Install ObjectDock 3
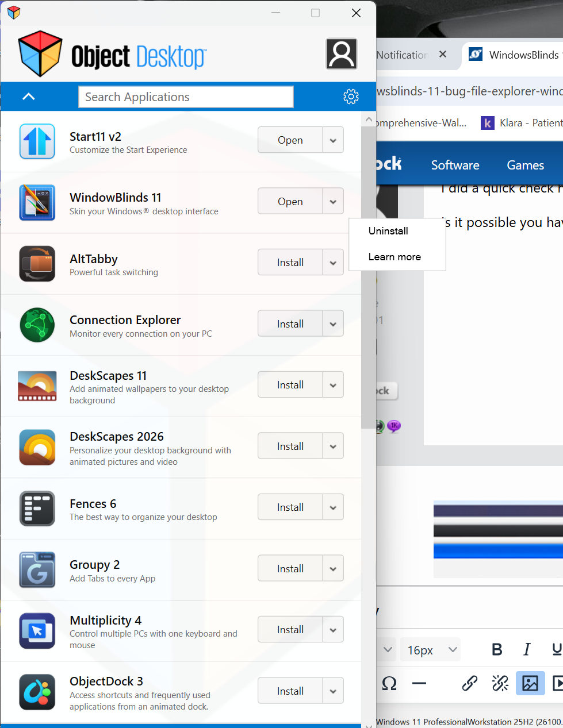The width and height of the screenshot is (563, 728). (x=290, y=691)
